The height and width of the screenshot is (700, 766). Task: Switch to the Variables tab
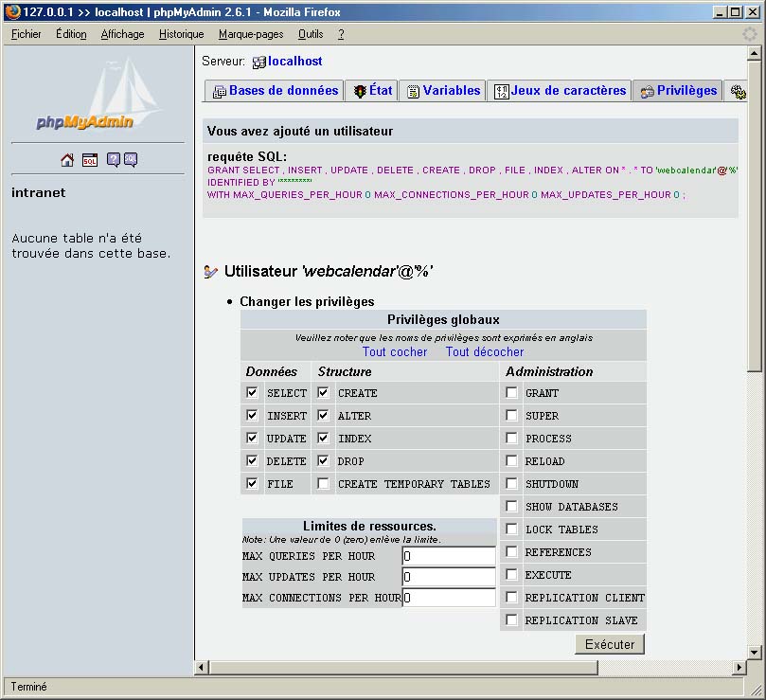[443, 91]
